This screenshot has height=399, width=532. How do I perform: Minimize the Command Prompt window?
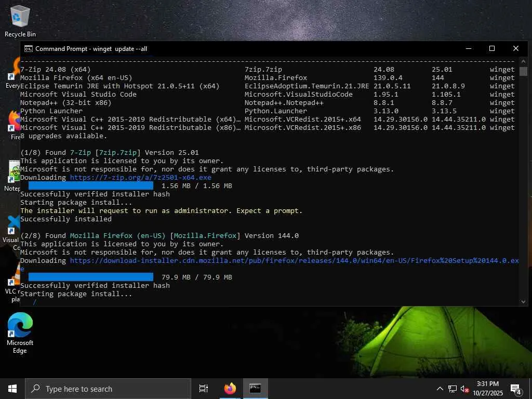pos(469,48)
